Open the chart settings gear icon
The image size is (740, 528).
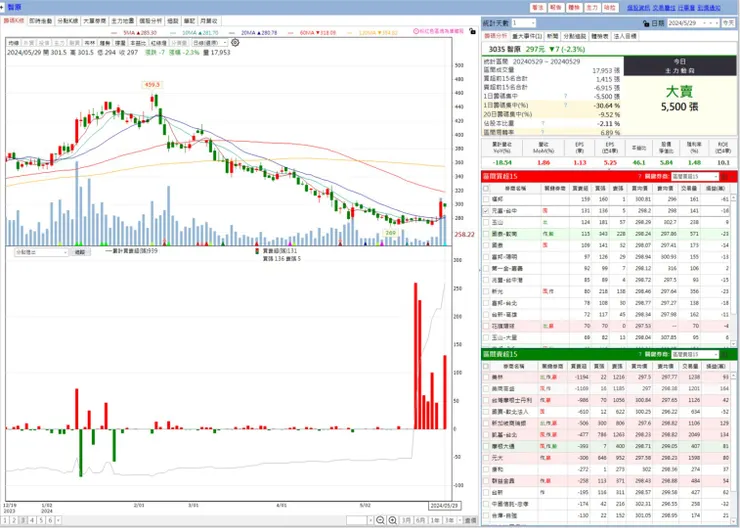pyautogui.click(x=235, y=42)
